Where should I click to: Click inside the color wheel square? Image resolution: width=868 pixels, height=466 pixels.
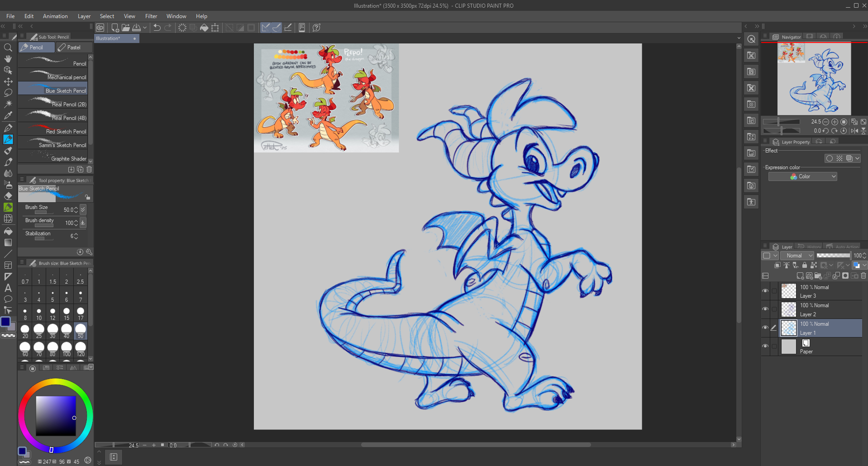(56, 416)
